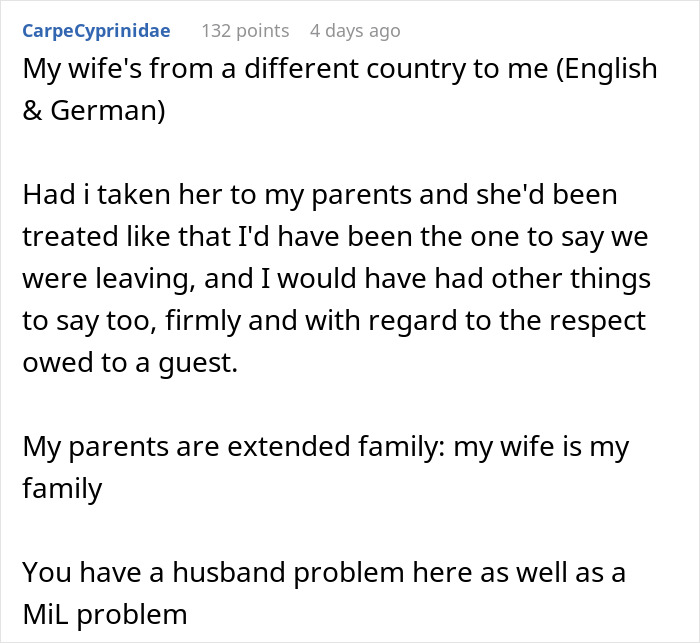This screenshot has width=700, height=643.
Task: Click the line starting "were leaving, and"
Action: coord(335,279)
